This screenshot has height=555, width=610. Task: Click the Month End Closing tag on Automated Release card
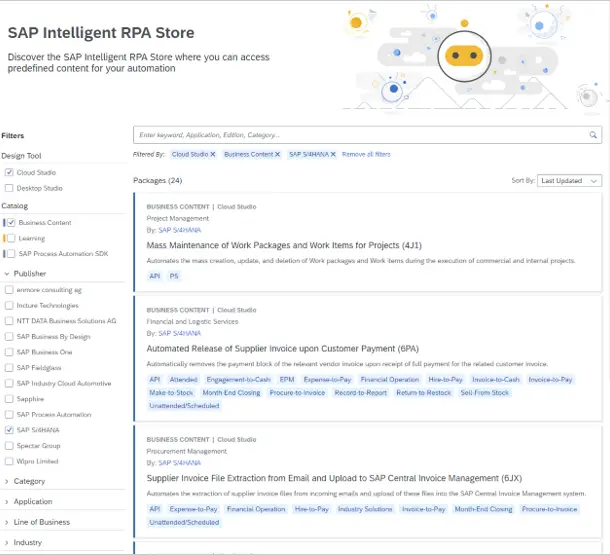[231, 393]
